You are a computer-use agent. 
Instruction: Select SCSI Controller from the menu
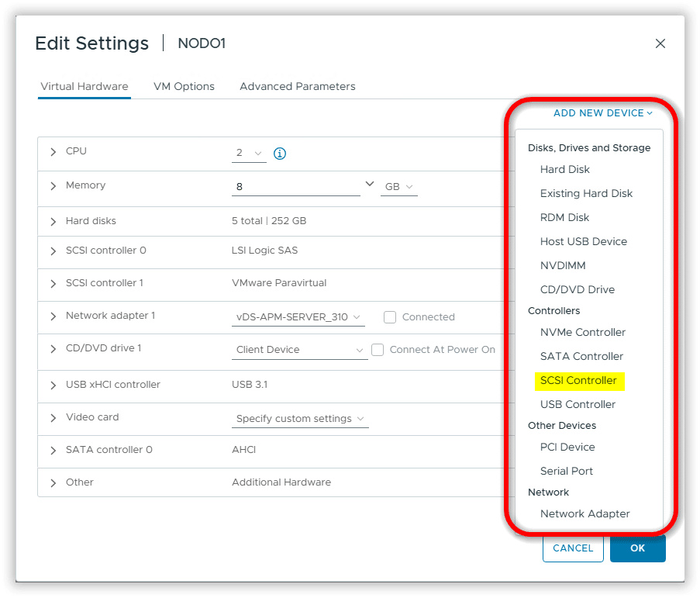point(578,381)
